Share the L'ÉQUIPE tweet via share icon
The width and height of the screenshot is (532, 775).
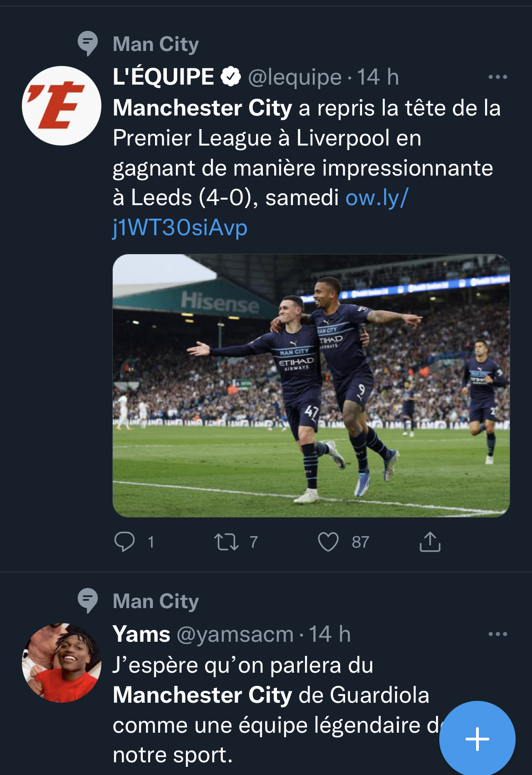(430, 542)
